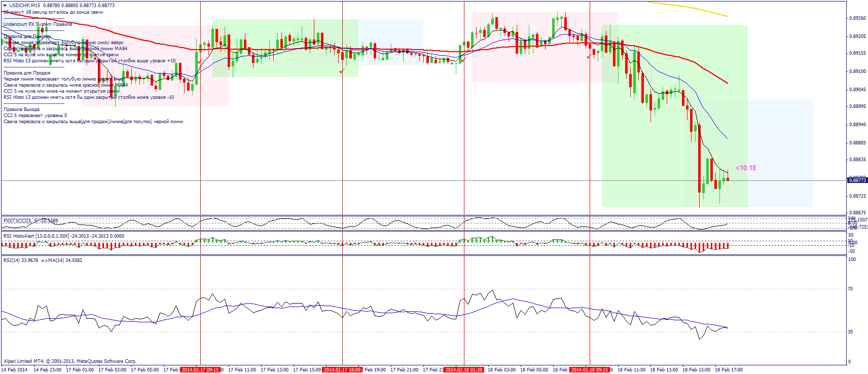
Task: Click the red checkmark near the 17 Feb 18:00 line
Action: (342, 71)
